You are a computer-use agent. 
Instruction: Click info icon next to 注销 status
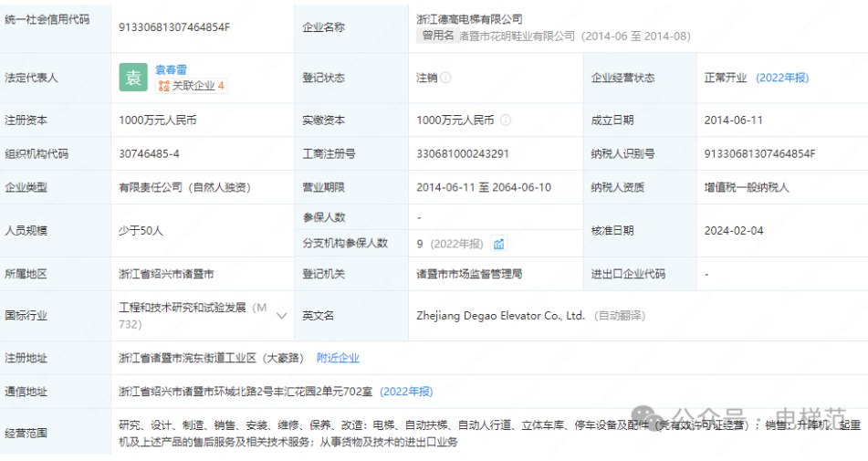[x=445, y=78]
